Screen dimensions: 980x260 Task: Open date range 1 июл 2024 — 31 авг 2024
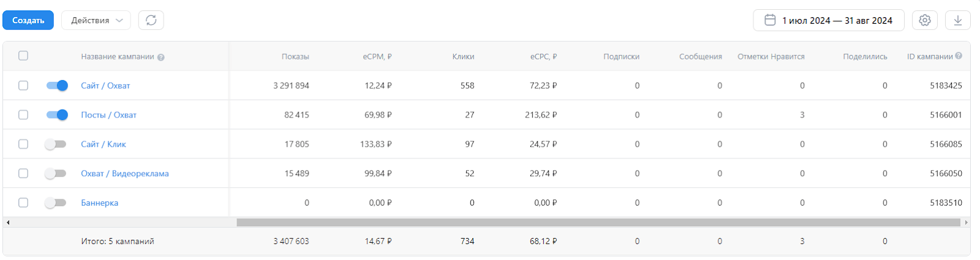click(x=836, y=20)
